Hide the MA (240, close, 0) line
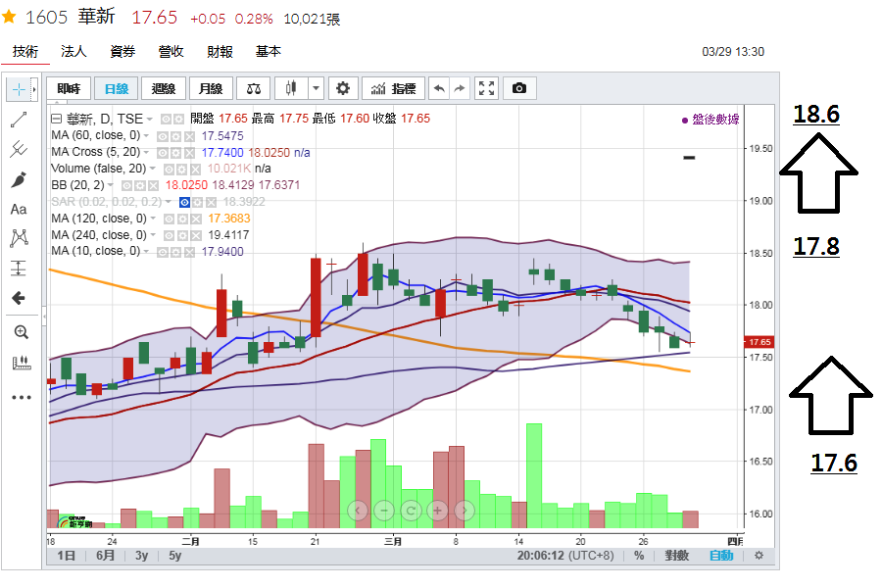The width and height of the screenshot is (882, 588). 169,235
